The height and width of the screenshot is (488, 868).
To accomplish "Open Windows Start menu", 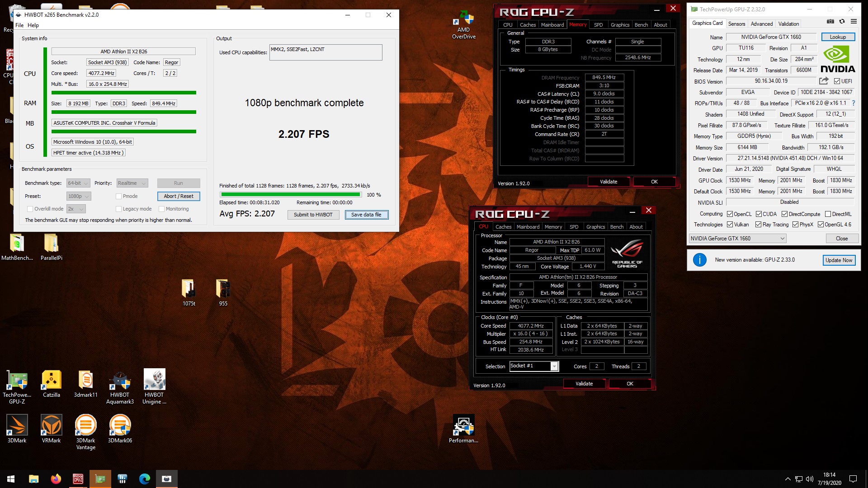I will click(x=11, y=479).
